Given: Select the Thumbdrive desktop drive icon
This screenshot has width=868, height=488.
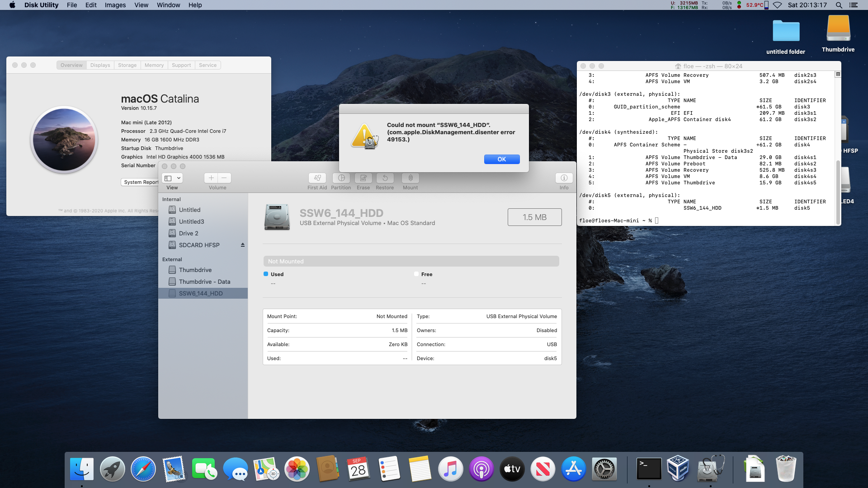Looking at the screenshot, I should pyautogui.click(x=838, y=28).
